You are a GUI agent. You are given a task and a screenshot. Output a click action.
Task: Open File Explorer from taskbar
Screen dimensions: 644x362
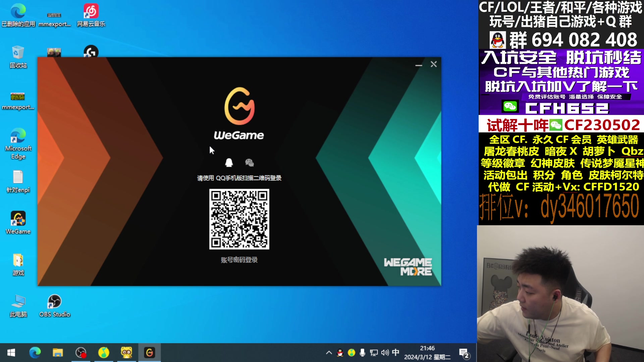point(58,353)
